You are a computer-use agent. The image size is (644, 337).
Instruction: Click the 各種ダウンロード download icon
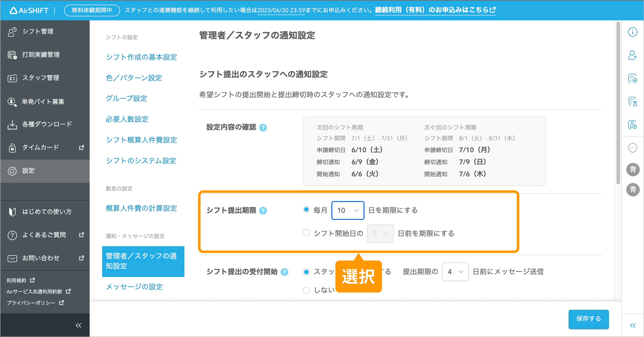[x=12, y=125]
